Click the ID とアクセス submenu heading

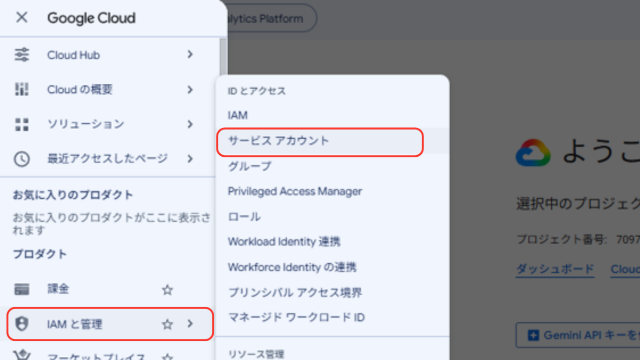(x=257, y=91)
